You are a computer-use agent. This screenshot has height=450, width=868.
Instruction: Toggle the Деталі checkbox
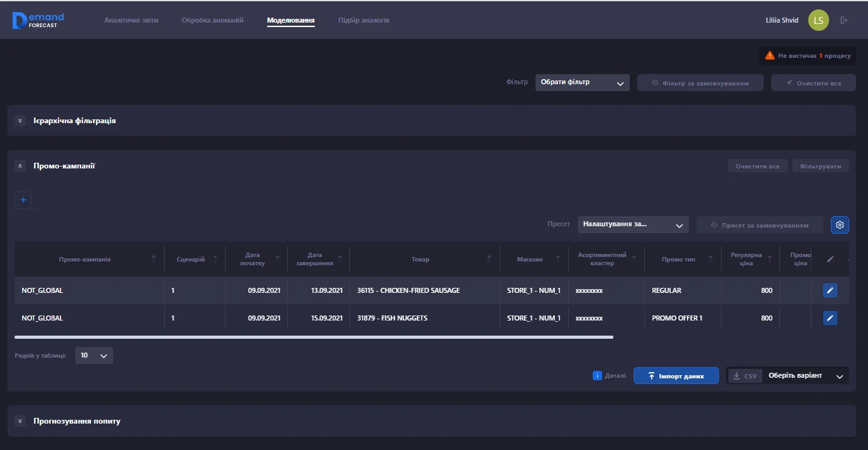(597, 376)
